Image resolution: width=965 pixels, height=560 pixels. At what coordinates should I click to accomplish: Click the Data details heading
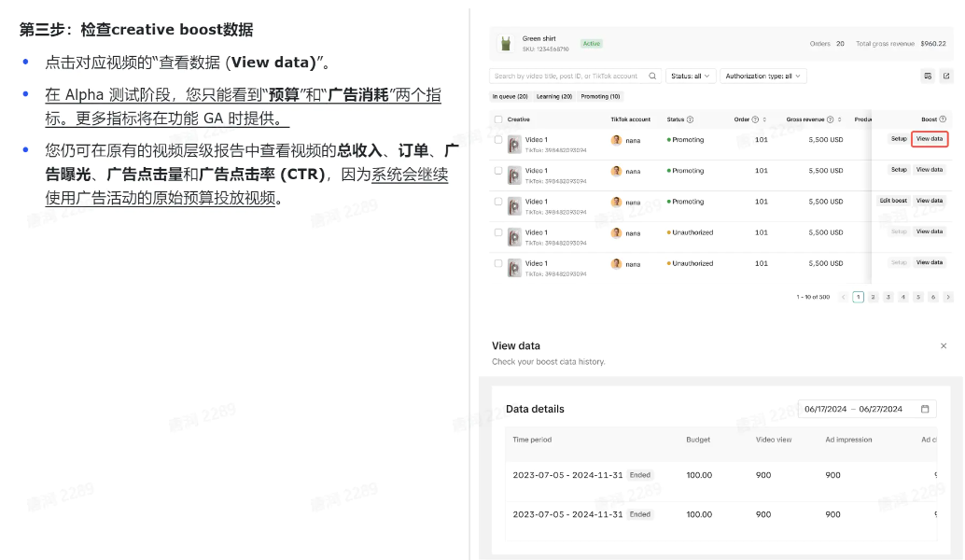click(535, 409)
